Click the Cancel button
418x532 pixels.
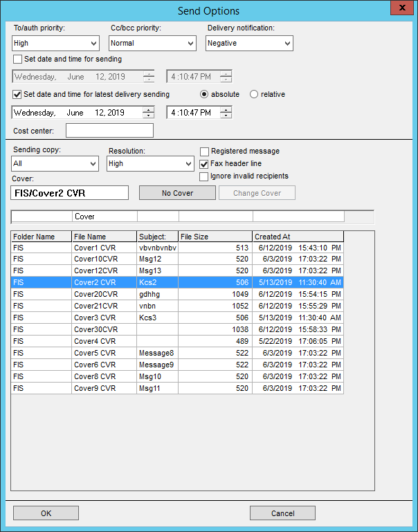(282, 513)
